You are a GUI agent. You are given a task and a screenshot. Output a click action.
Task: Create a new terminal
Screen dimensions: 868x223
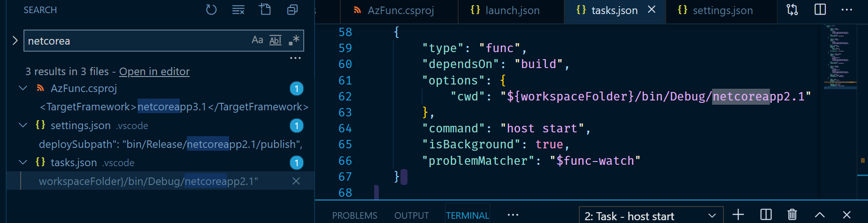pos(738,215)
